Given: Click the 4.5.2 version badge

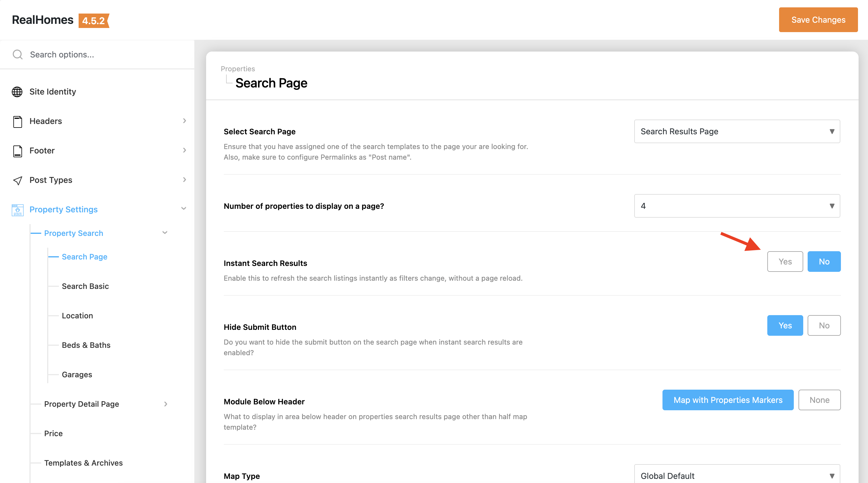Looking at the screenshot, I should (94, 21).
